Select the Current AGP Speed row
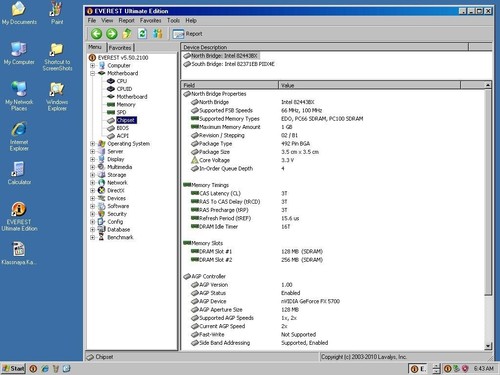This screenshot has height=375, width=500. [x=333, y=326]
